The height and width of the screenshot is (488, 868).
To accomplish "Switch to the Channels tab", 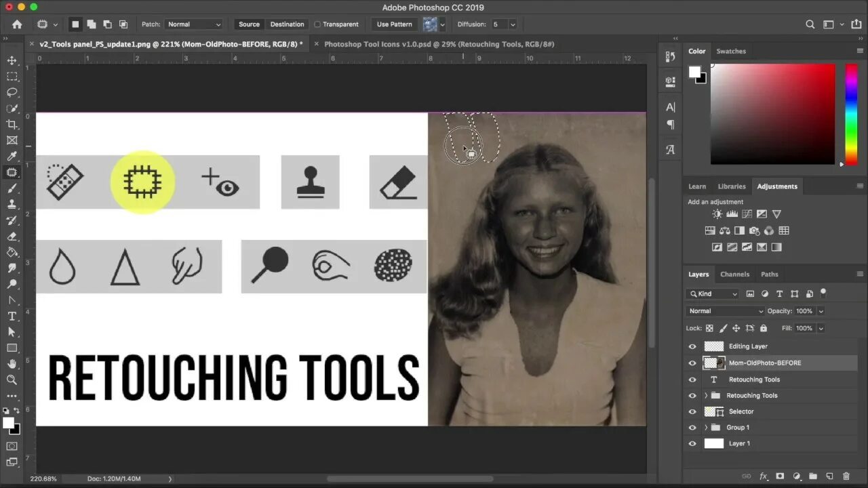I will pyautogui.click(x=734, y=274).
